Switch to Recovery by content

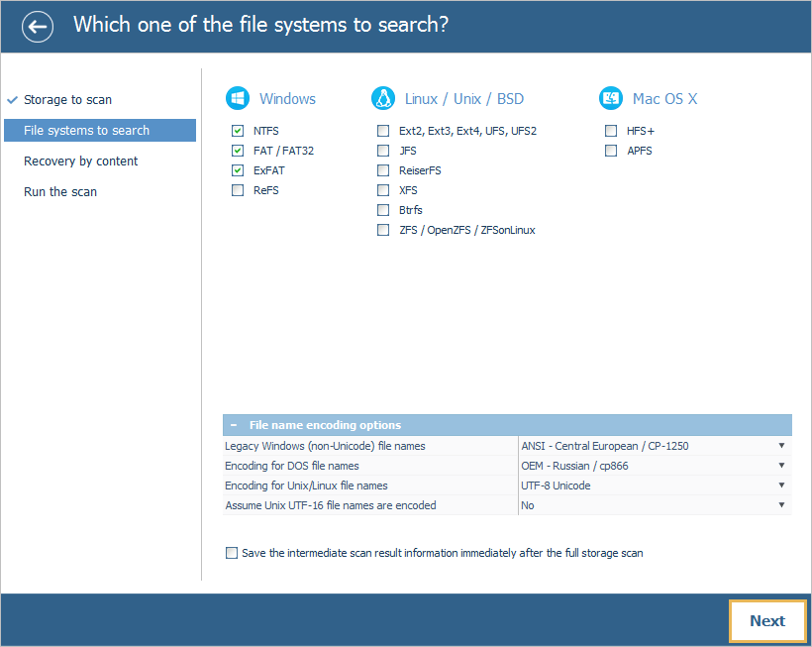coord(80,161)
